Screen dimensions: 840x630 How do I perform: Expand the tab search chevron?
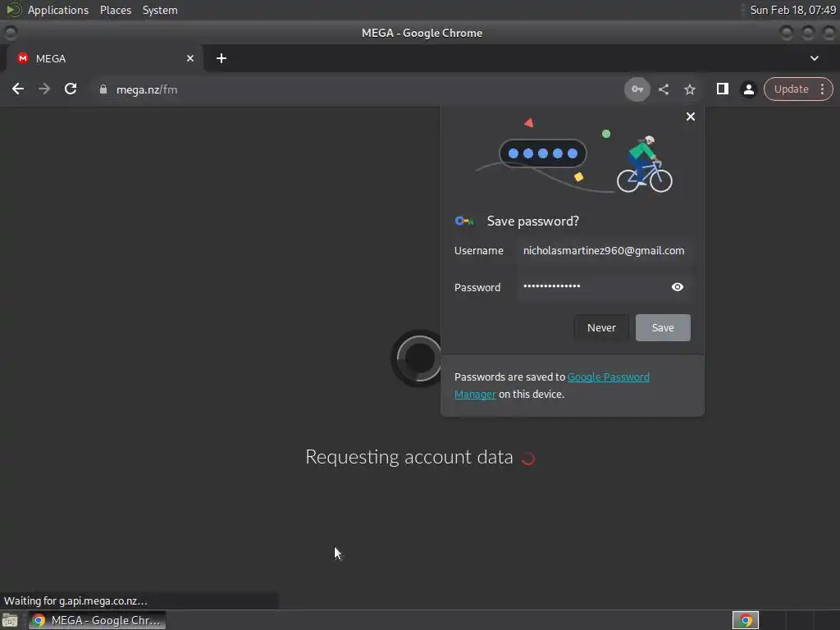(x=815, y=58)
